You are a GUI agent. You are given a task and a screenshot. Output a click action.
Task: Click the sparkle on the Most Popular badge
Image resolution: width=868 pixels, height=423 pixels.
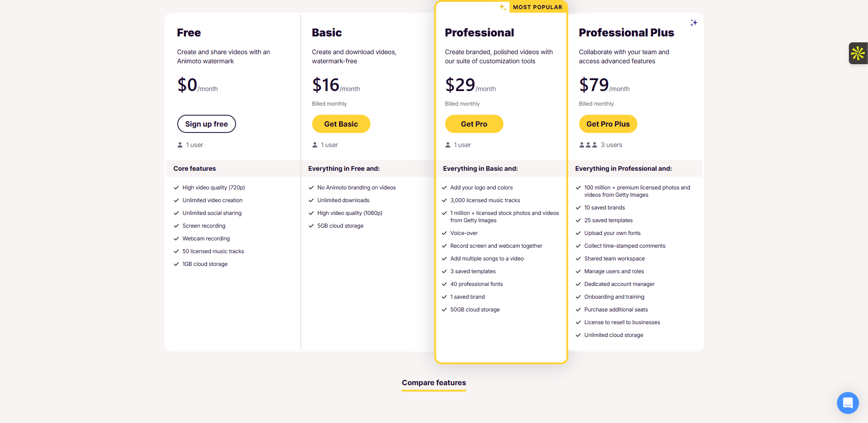click(x=503, y=7)
